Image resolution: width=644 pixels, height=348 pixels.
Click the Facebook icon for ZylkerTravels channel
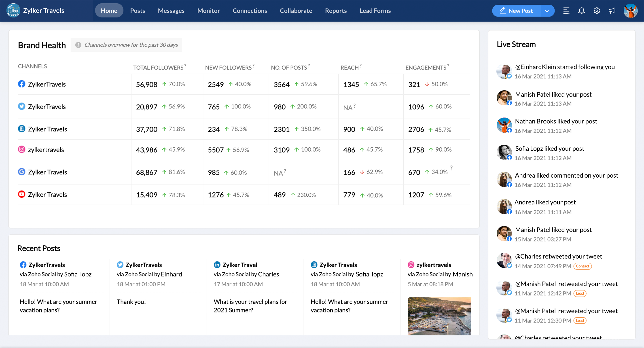click(x=22, y=84)
